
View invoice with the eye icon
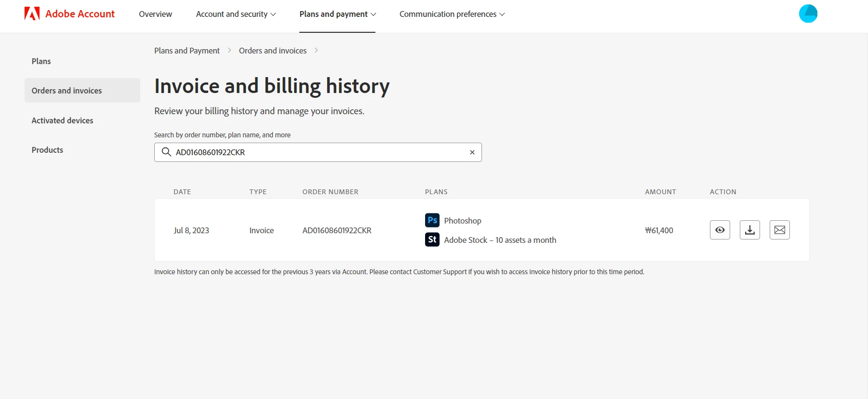click(x=720, y=230)
